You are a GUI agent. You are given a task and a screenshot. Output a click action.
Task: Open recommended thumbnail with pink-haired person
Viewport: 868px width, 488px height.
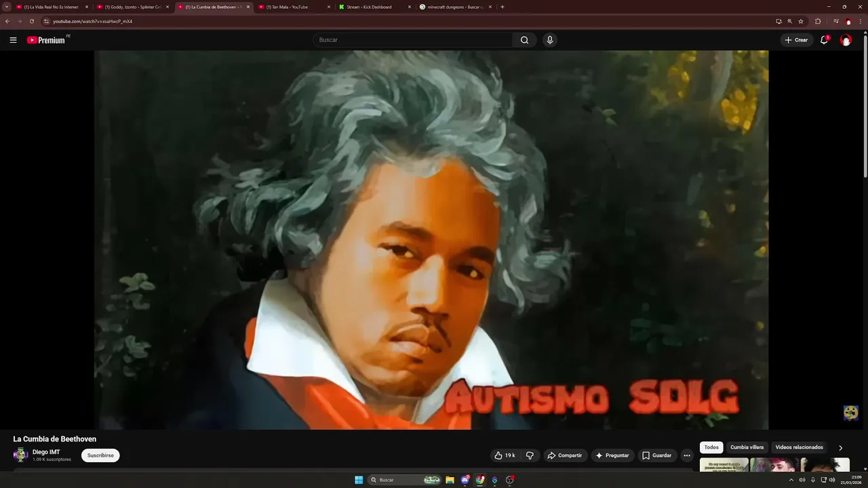click(x=774, y=465)
